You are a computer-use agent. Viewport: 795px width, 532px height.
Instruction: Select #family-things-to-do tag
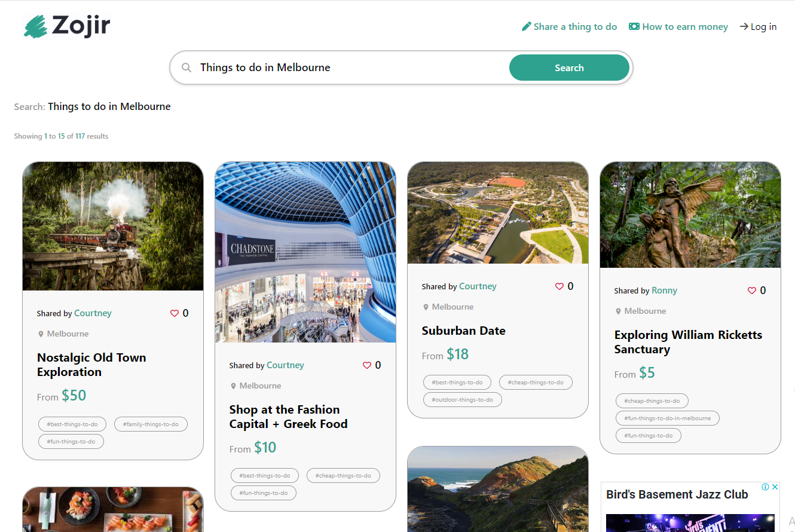151,424
